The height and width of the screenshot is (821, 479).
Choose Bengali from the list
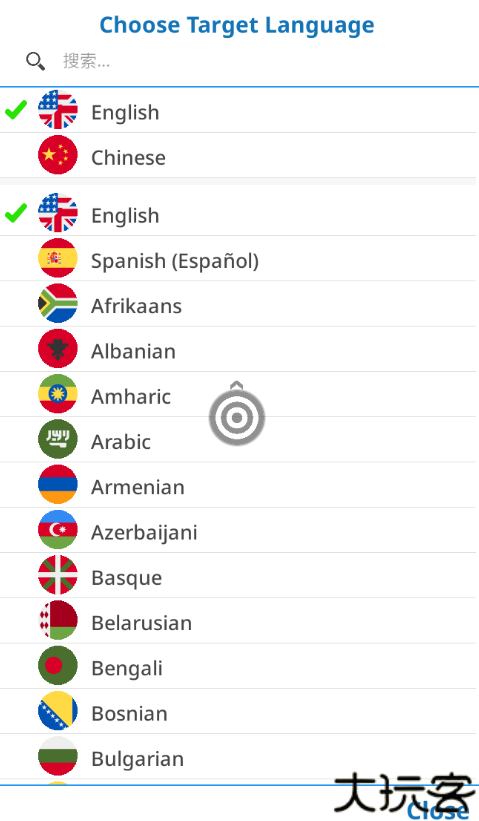point(238,666)
